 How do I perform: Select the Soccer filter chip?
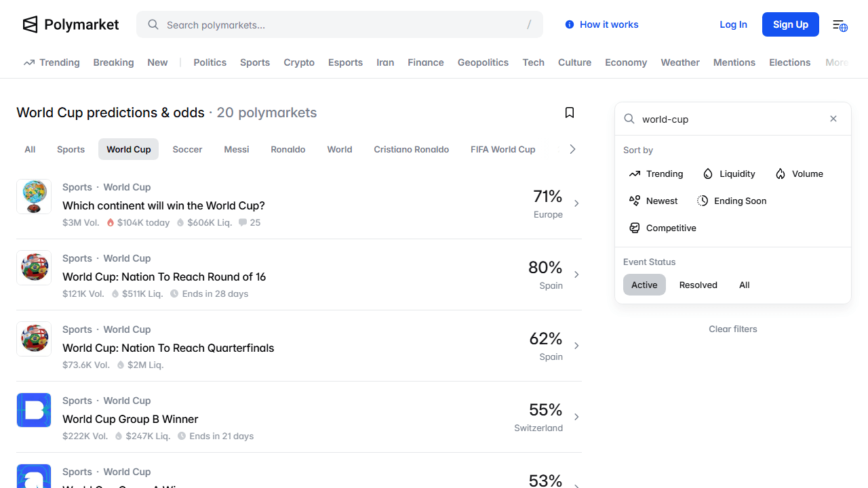pyautogui.click(x=187, y=149)
